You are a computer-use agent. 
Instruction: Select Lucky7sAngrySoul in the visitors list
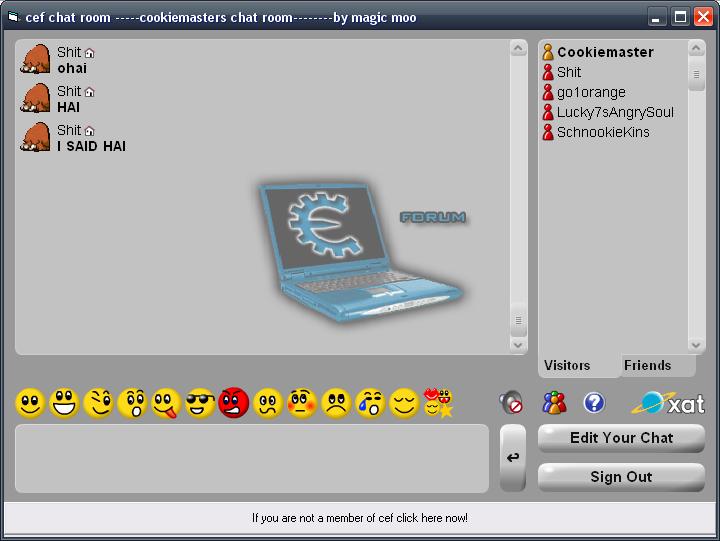coord(608,112)
